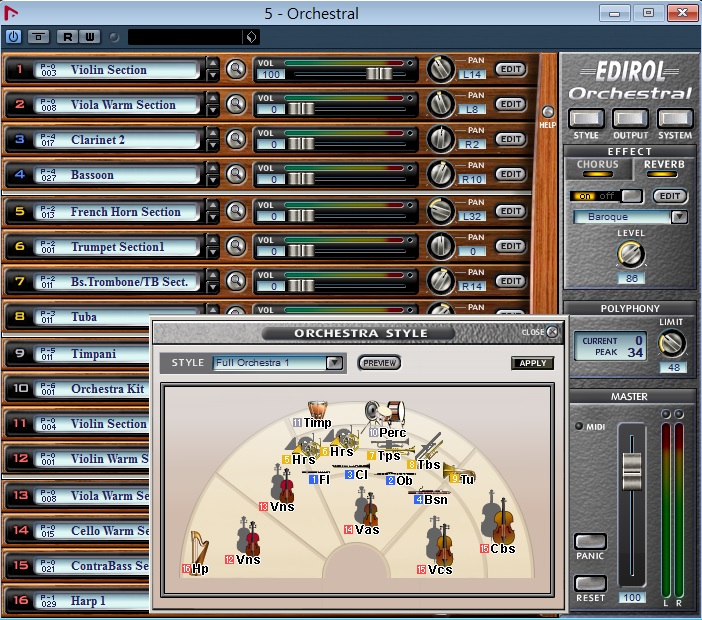702x620 pixels.
Task: Click the PANIC button
Action: pyautogui.click(x=590, y=541)
